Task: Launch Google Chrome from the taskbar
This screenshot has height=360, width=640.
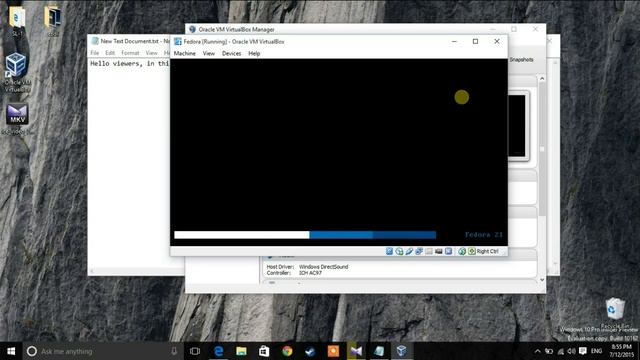Action: (x=287, y=351)
